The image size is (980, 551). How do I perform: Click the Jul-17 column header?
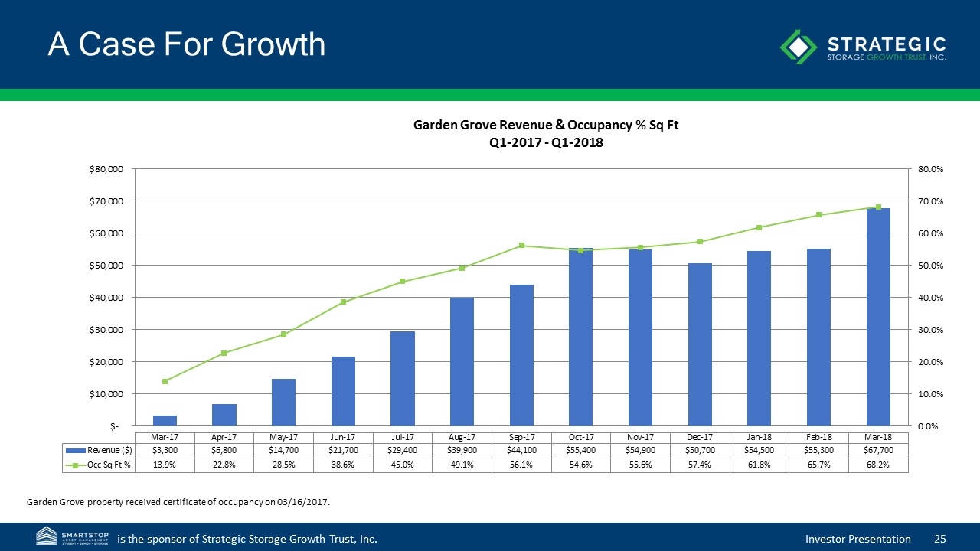coord(403,437)
